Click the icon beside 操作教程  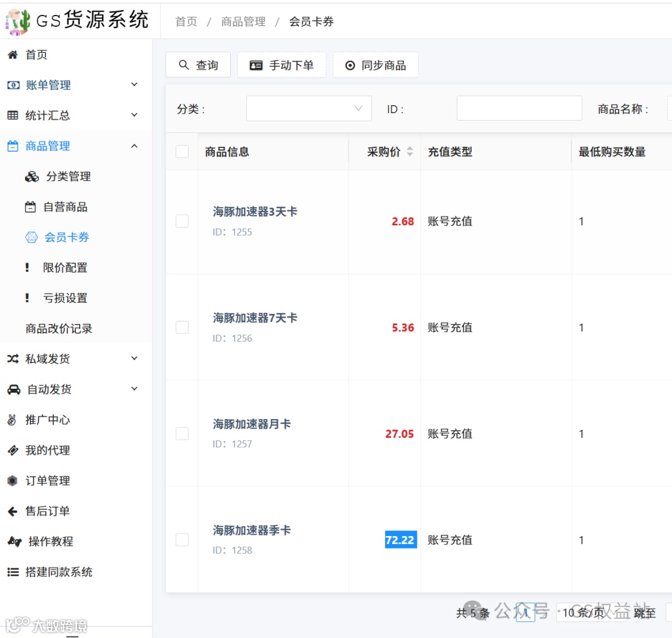pos(14,542)
